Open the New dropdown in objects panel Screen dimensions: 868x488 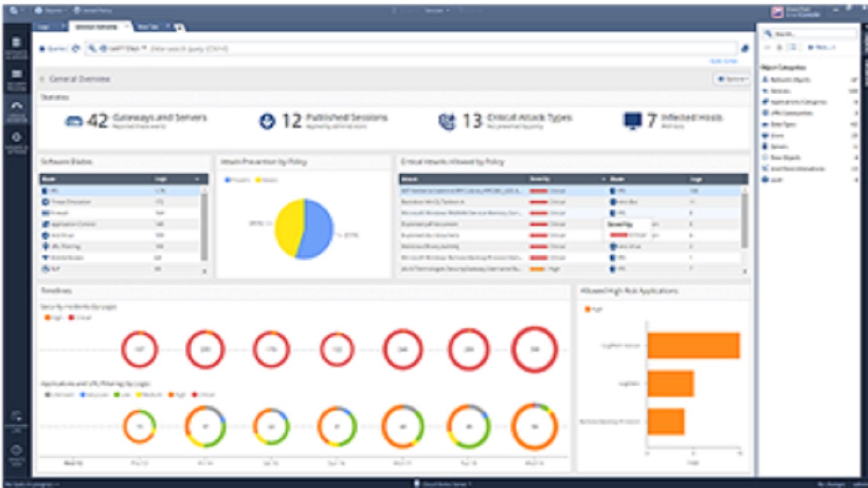(x=821, y=47)
